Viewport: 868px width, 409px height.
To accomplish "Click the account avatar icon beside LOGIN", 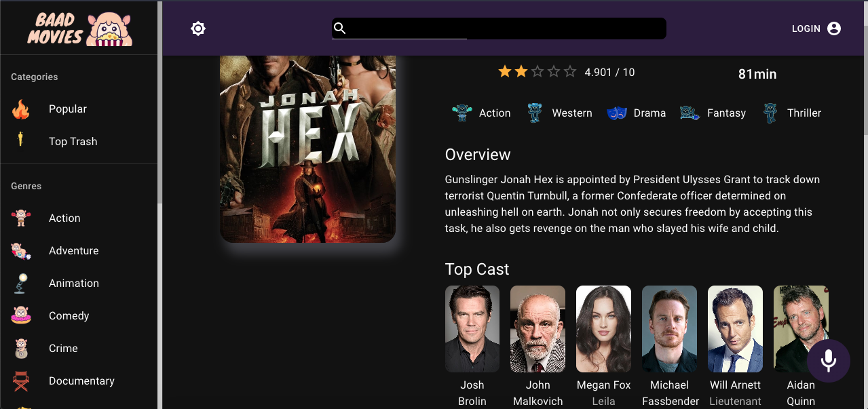I will click(x=834, y=28).
